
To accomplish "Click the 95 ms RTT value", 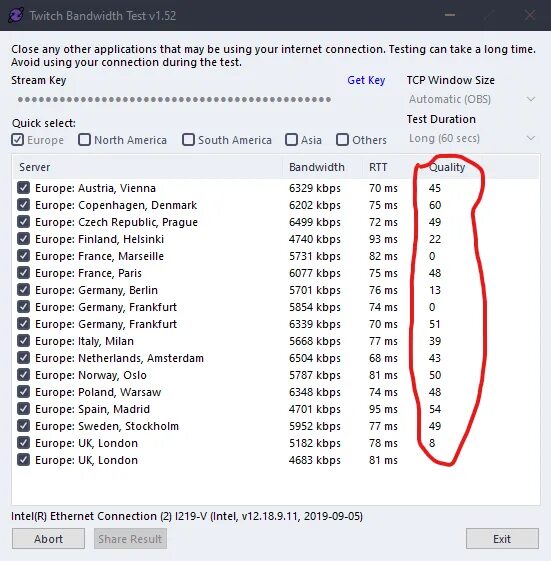I will point(383,409).
